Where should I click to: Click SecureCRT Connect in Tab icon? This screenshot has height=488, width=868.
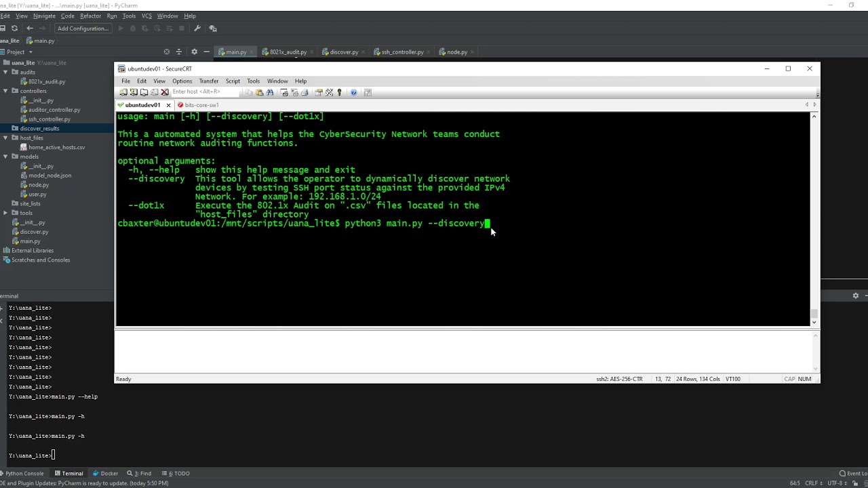(144, 92)
